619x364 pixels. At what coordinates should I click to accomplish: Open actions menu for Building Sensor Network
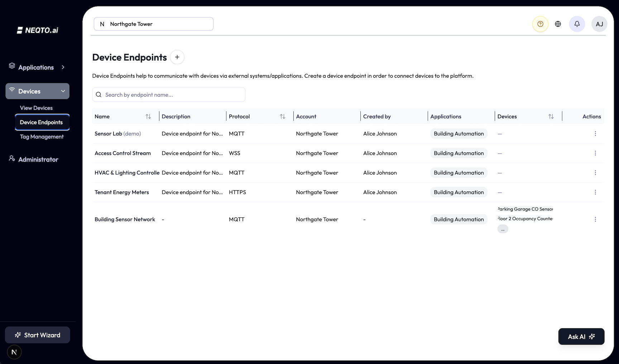click(595, 219)
